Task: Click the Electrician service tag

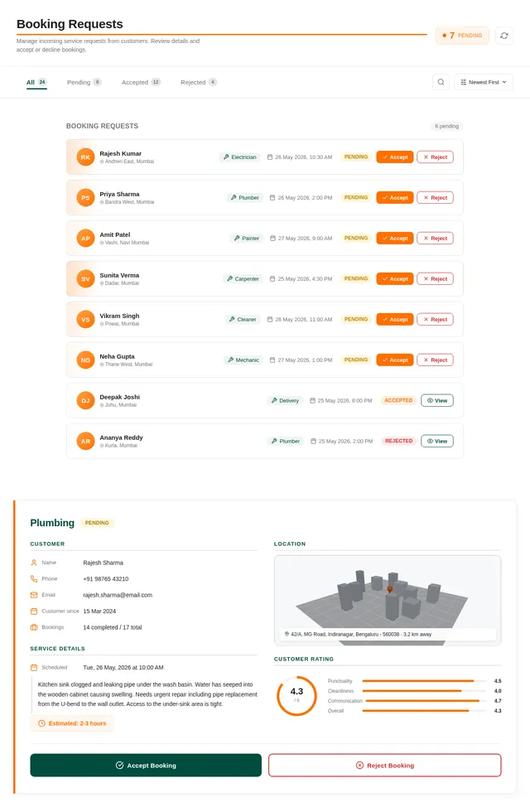Action: coord(239,157)
